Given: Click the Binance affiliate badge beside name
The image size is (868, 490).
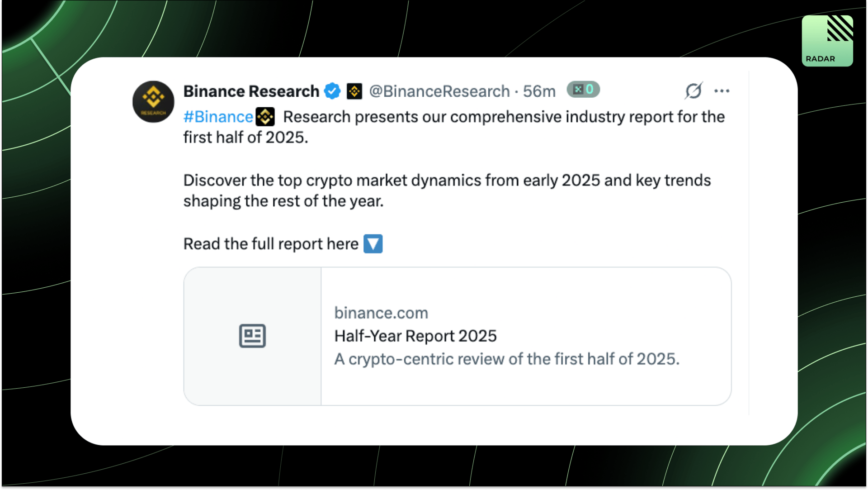Looking at the screenshot, I should pyautogui.click(x=354, y=91).
